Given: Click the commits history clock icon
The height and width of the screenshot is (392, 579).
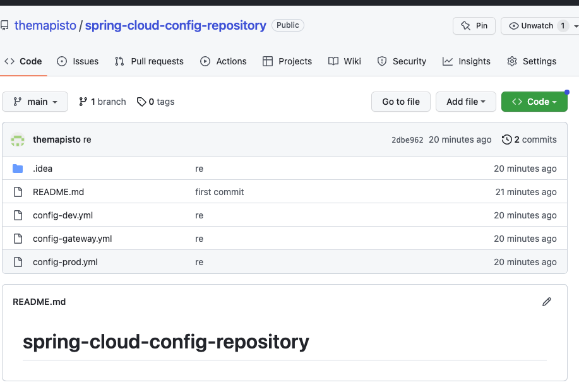Looking at the screenshot, I should (506, 140).
